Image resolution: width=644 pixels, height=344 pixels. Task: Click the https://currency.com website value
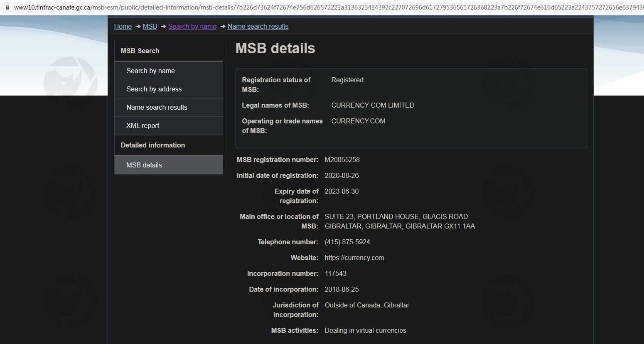tap(354, 258)
